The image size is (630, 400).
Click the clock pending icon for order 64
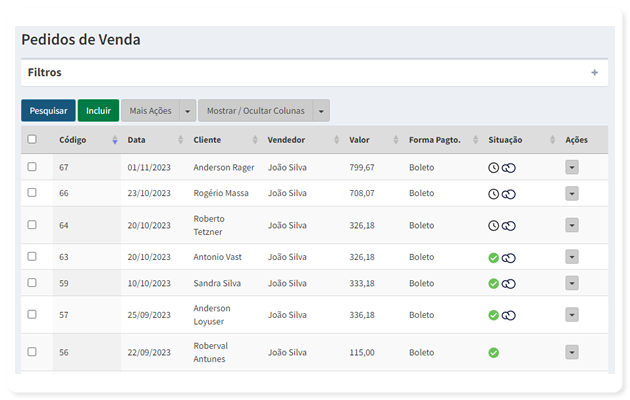click(493, 226)
